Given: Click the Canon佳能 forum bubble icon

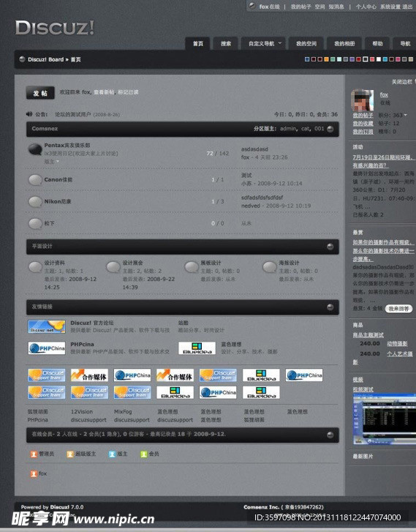Looking at the screenshot, I should point(35,179).
